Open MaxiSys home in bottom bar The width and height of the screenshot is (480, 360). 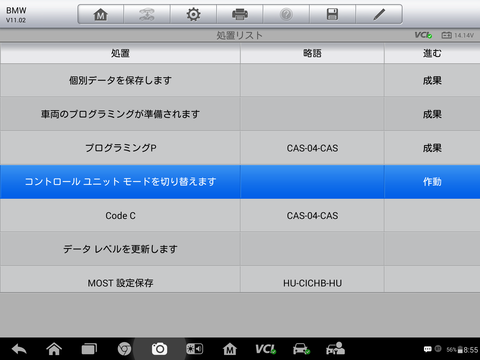[230, 349]
